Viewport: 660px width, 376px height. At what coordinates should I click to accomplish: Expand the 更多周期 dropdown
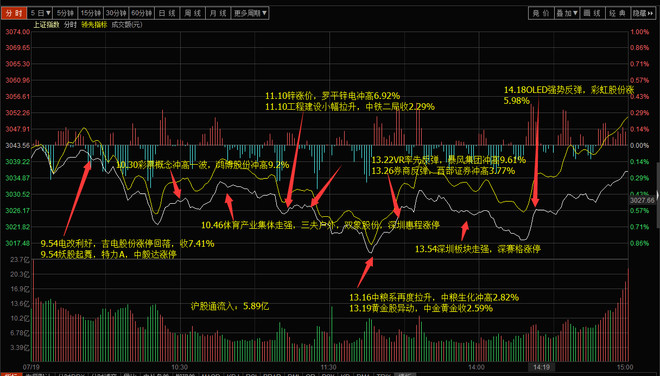[x=250, y=13]
